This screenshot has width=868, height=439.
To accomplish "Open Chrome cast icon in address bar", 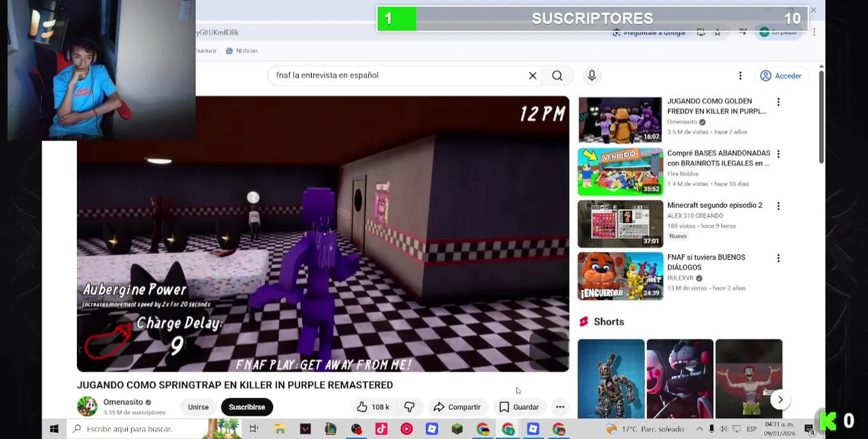I will [x=701, y=32].
